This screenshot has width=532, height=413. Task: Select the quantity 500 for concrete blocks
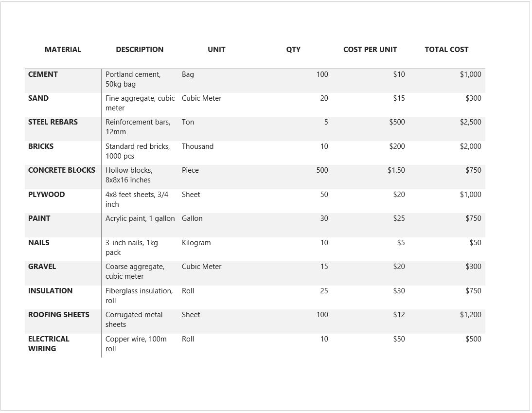coord(322,170)
